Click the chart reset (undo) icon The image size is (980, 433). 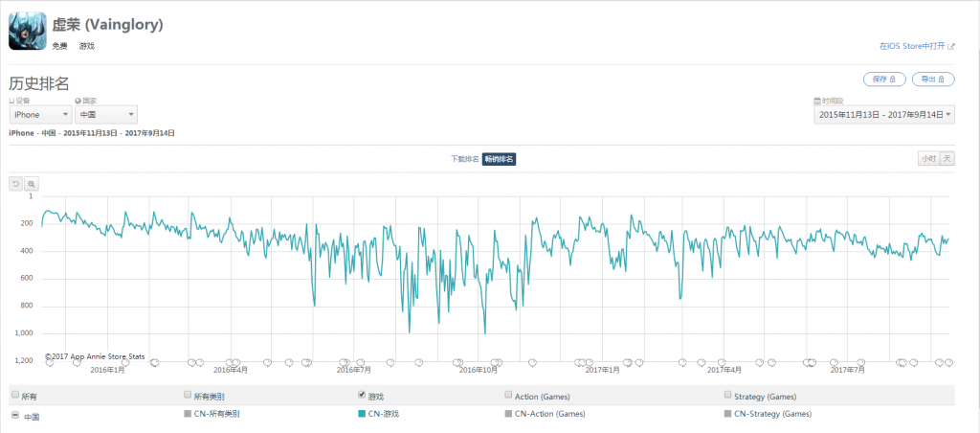[x=15, y=183]
